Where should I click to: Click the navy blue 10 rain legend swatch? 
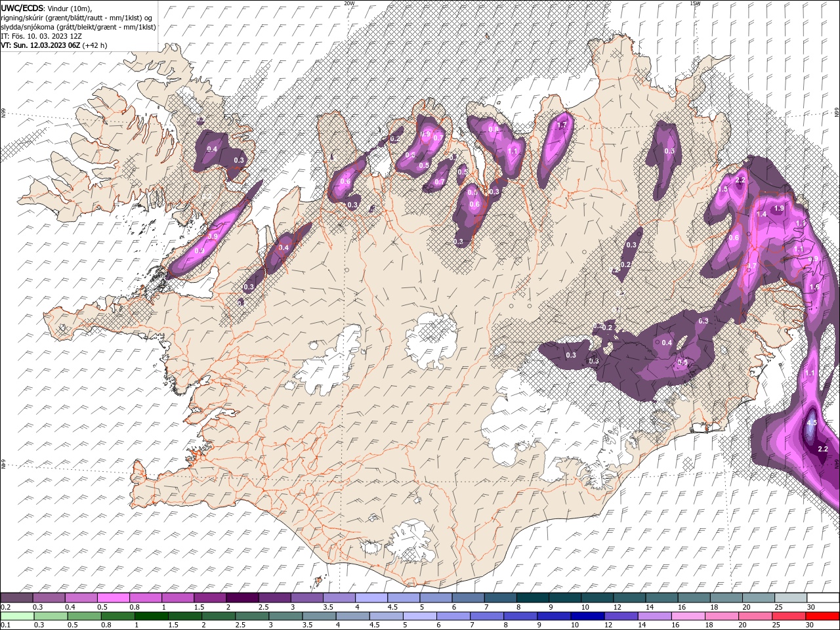pyautogui.click(x=587, y=616)
